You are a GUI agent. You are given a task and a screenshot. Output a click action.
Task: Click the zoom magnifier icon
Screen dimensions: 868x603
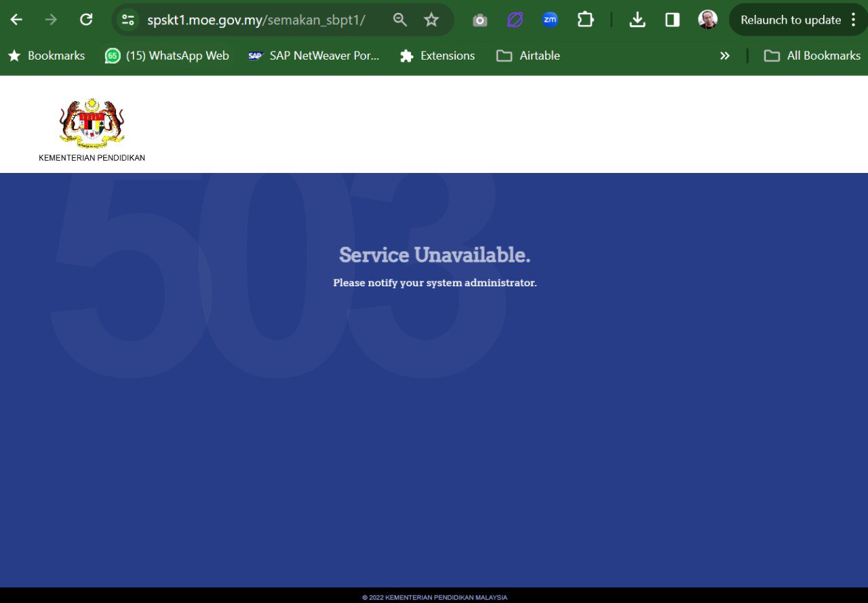click(x=400, y=20)
